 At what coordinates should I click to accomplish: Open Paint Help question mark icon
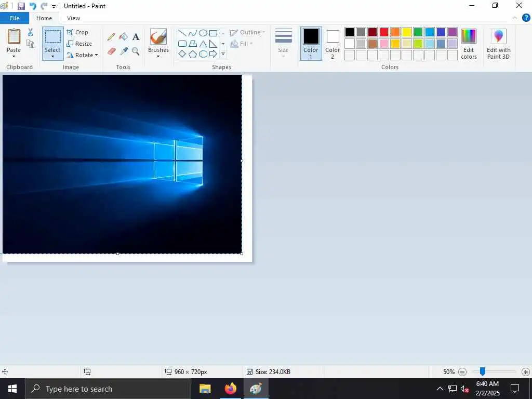pyautogui.click(x=526, y=18)
